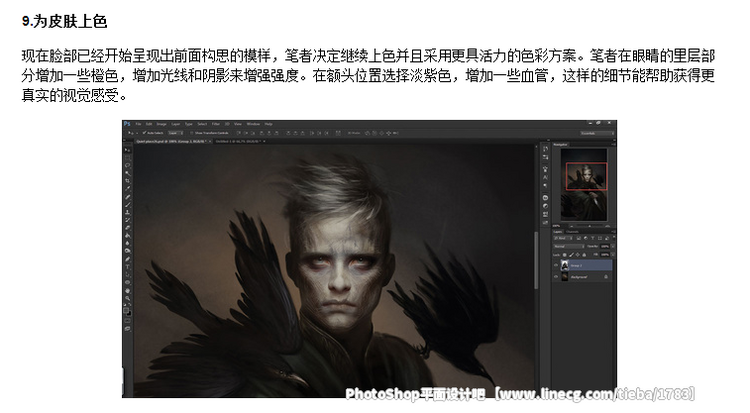Click the 9.为皮肤上色 heading text

click(64, 22)
